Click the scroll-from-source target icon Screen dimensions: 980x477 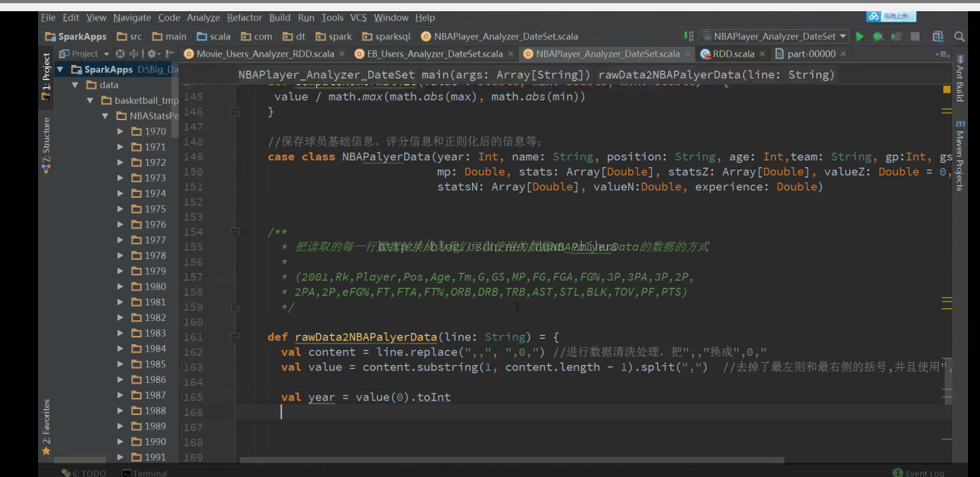click(120, 54)
